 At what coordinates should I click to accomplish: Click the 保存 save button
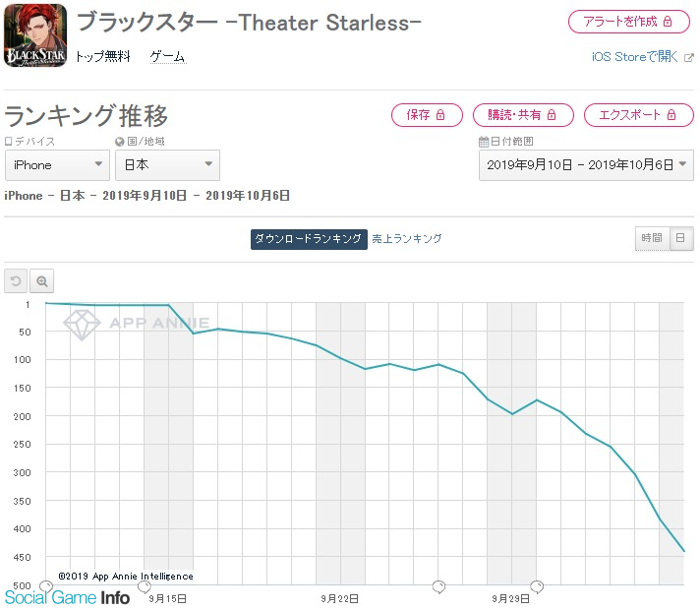click(427, 115)
